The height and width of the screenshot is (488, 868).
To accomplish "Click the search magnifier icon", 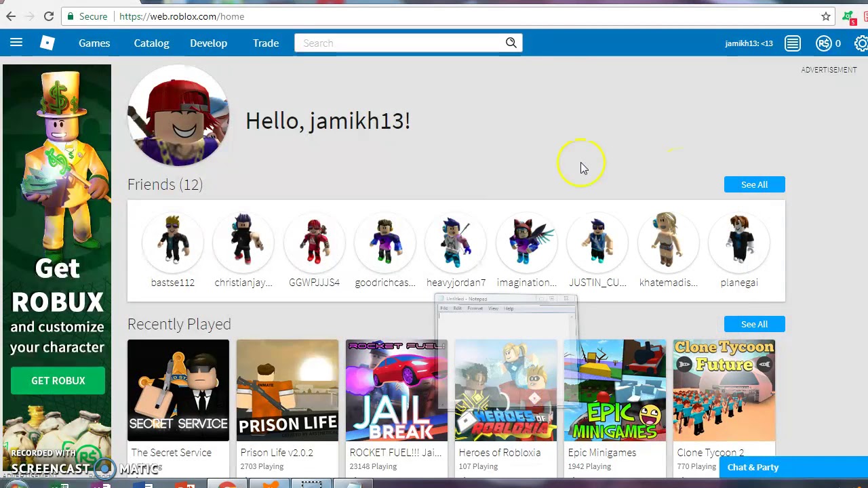I will (x=511, y=43).
